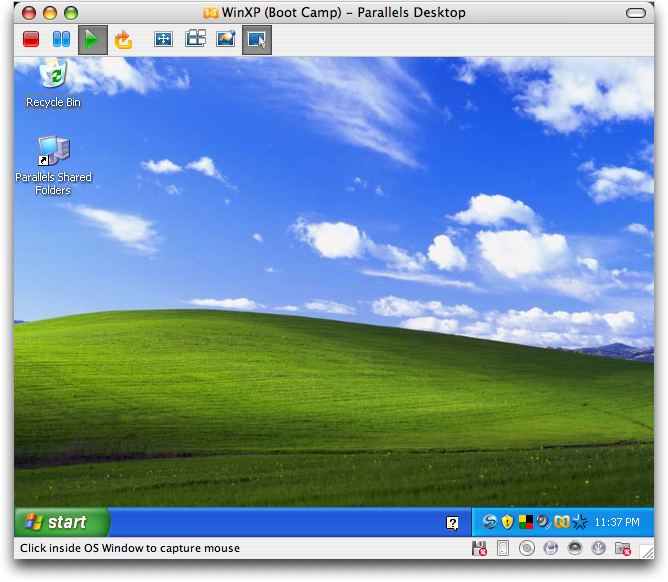668x582 pixels.
Task: Click the question mark taskbar icon
Action: tap(452, 523)
